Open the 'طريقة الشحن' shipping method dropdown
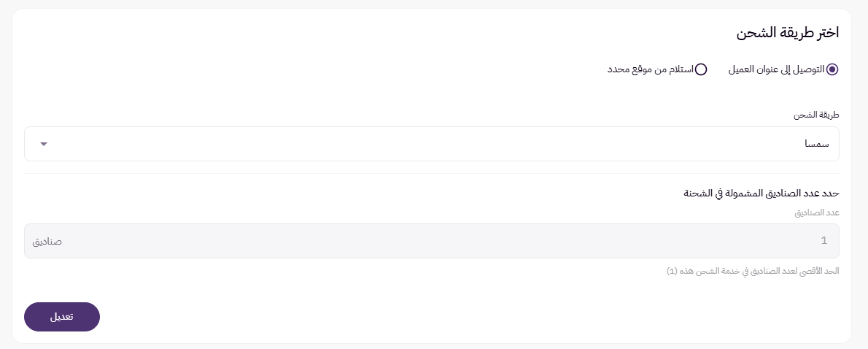This screenshot has height=349, width=868. tap(432, 144)
